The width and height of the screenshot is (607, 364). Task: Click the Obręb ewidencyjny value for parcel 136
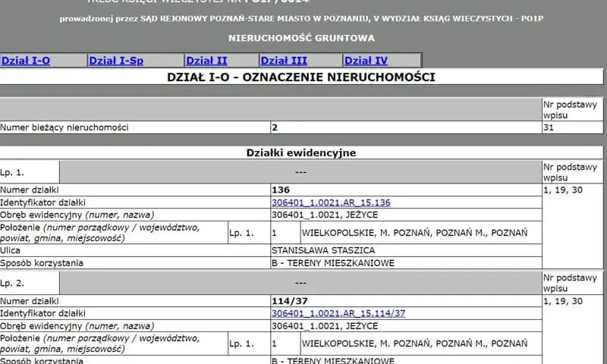click(x=325, y=215)
